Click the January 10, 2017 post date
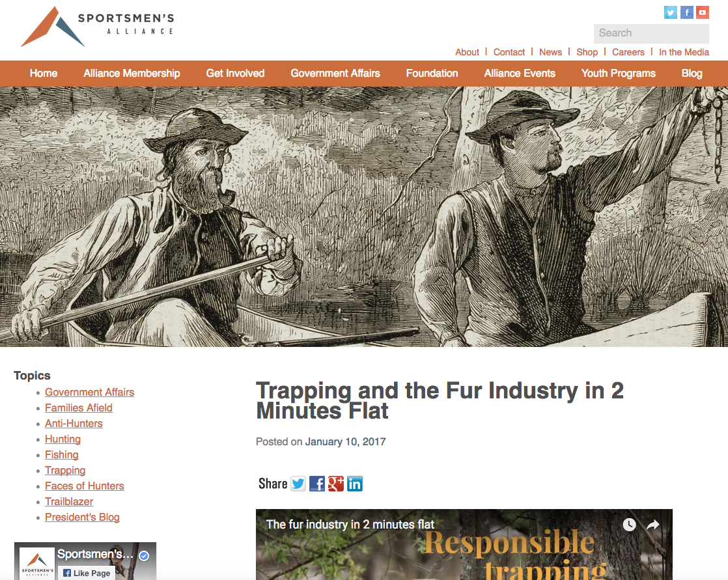This screenshot has height=580, width=728. point(345,442)
